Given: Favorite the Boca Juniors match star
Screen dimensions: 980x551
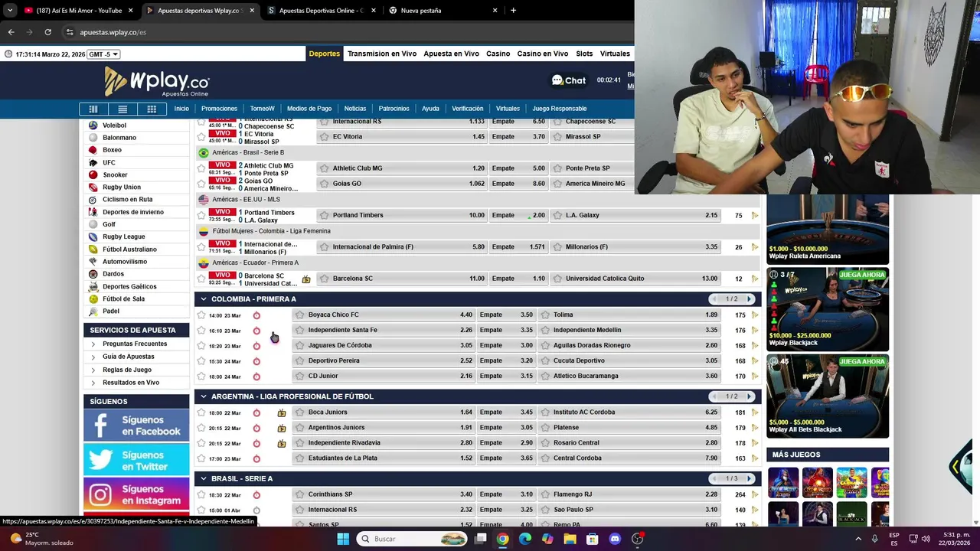Looking at the screenshot, I should [201, 412].
